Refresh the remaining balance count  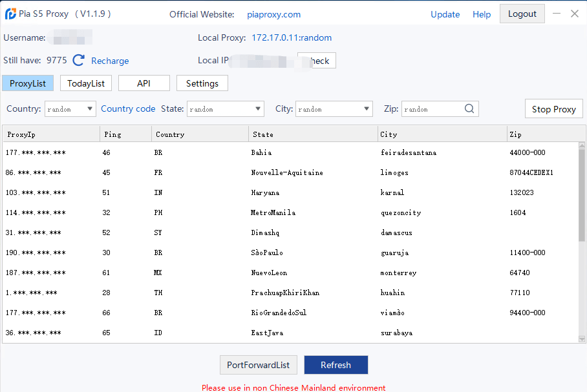78,60
